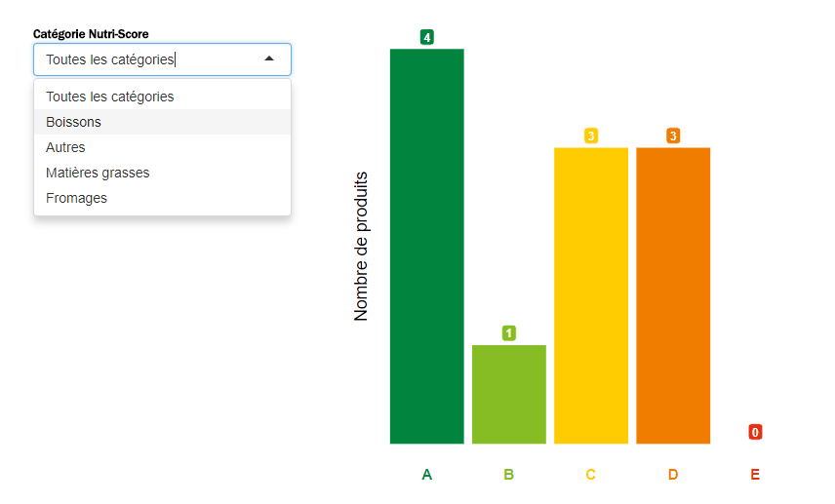Select 'Toutes les catégories' option in list
The image size is (835, 504).
click(110, 97)
